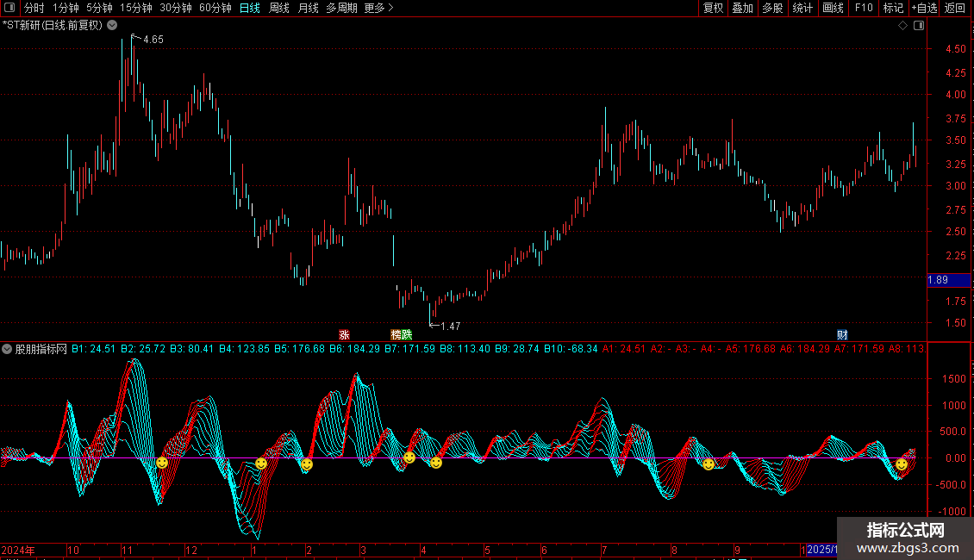974x560 pixels.
Task: Click the 返回 back button
Action: [x=955, y=8]
